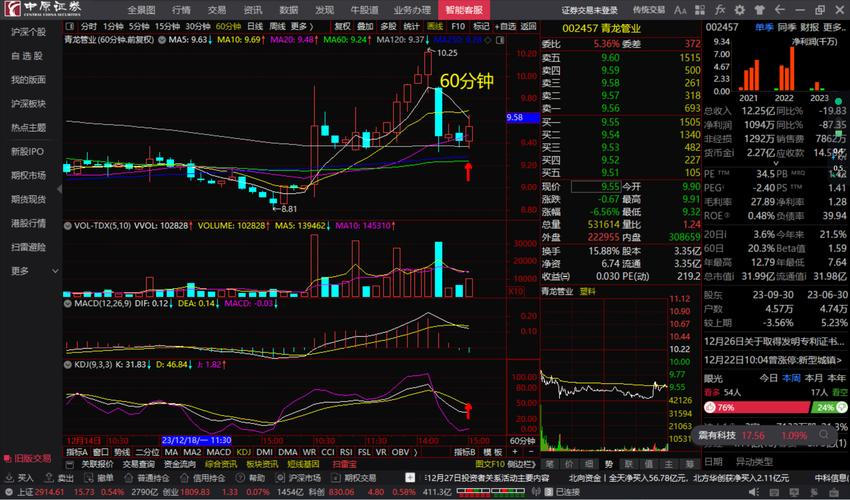This screenshot has height=500, width=850.
Task: Click the Central China Securities logo
Action: click(43, 9)
